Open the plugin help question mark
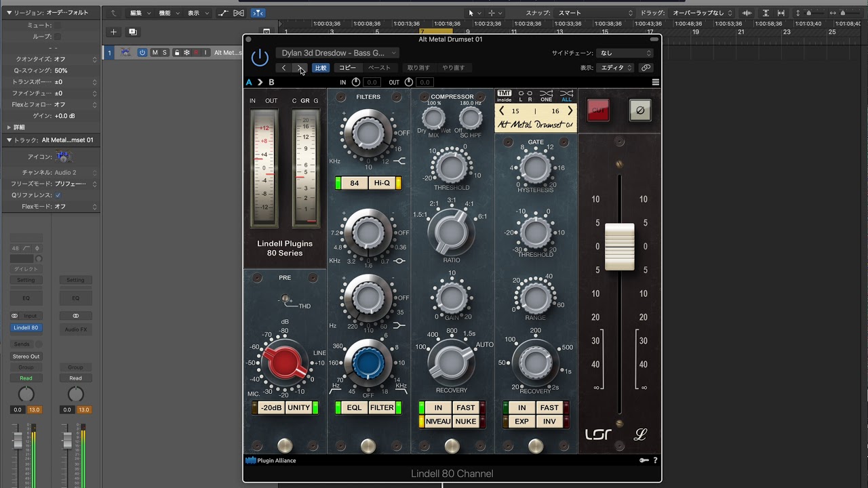This screenshot has width=868, height=488. (655, 460)
